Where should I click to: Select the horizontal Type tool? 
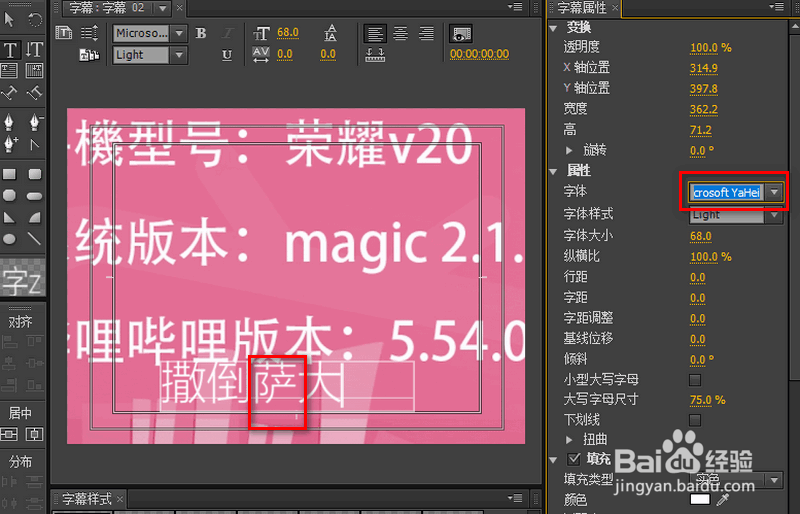click(x=10, y=50)
